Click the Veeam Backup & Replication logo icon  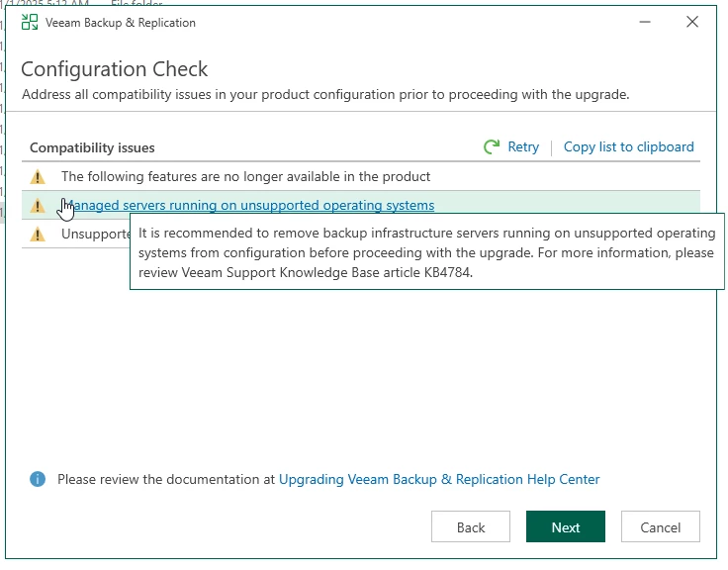coord(30,22)
